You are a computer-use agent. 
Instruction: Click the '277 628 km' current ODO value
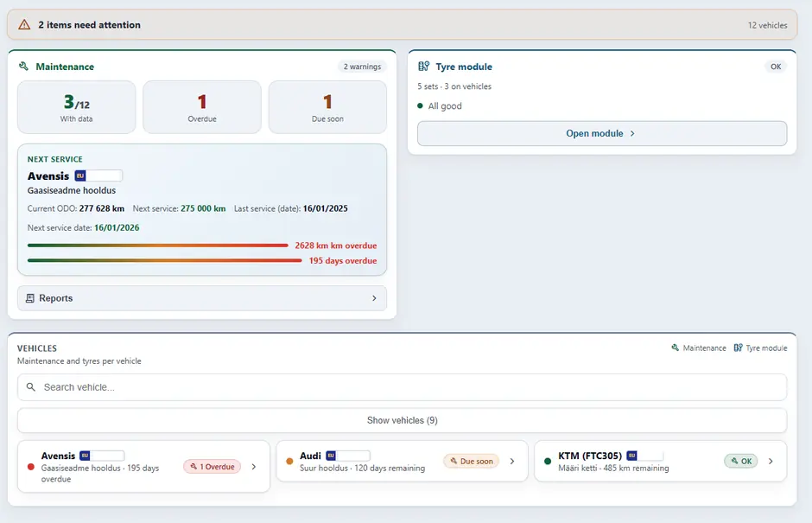tap(102, 208)
